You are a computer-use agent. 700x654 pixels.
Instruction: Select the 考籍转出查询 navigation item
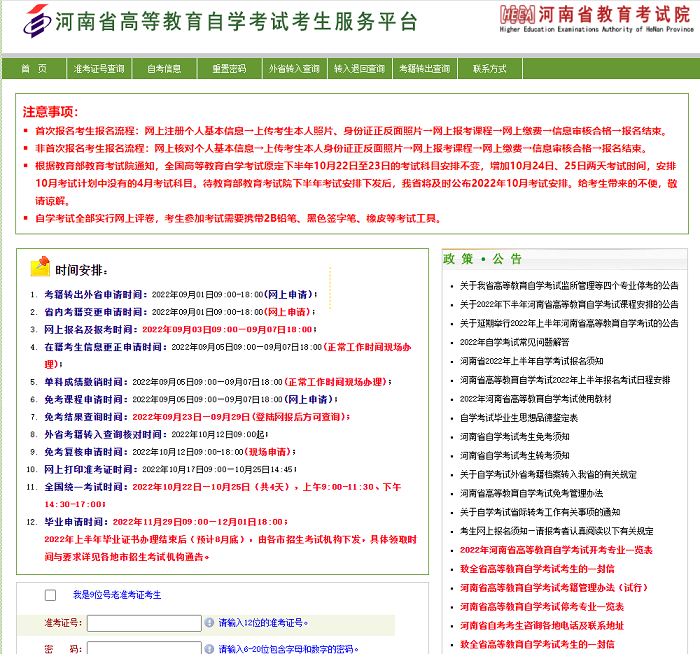(424, 69)
